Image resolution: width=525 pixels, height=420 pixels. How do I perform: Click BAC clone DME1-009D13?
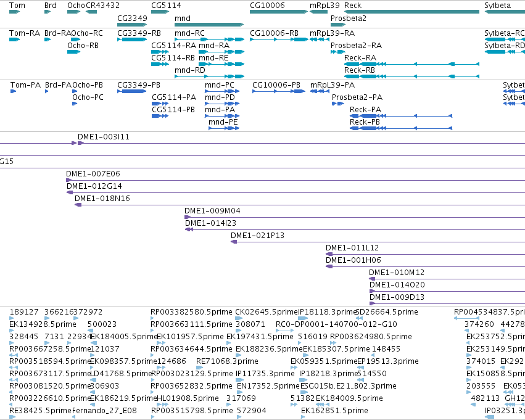click(x=397, y=298)
